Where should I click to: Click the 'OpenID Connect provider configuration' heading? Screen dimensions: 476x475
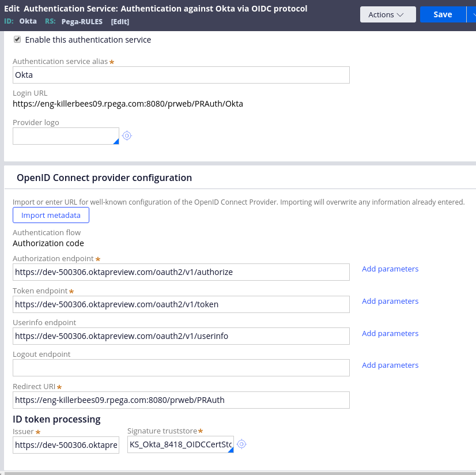[x=104, y=178]
